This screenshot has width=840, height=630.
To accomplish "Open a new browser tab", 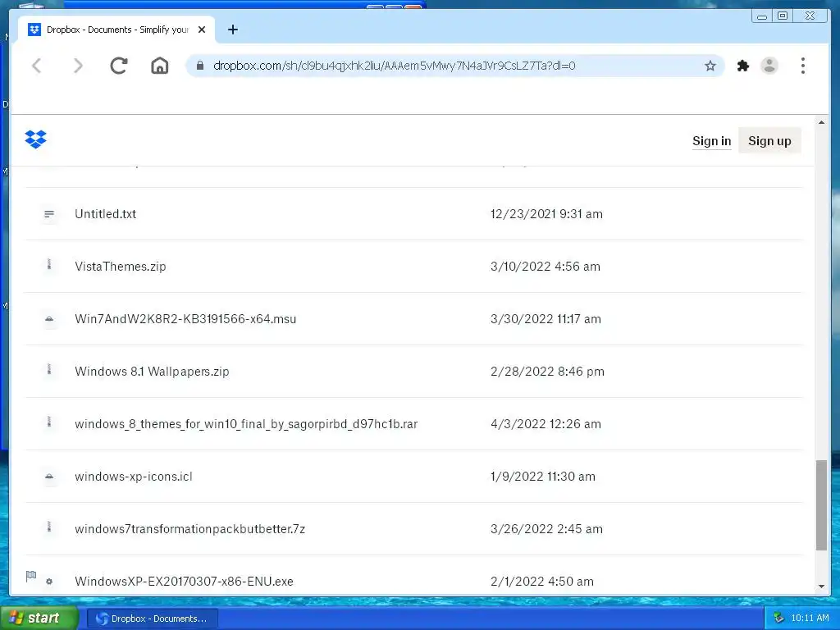I will click(232, 30).
